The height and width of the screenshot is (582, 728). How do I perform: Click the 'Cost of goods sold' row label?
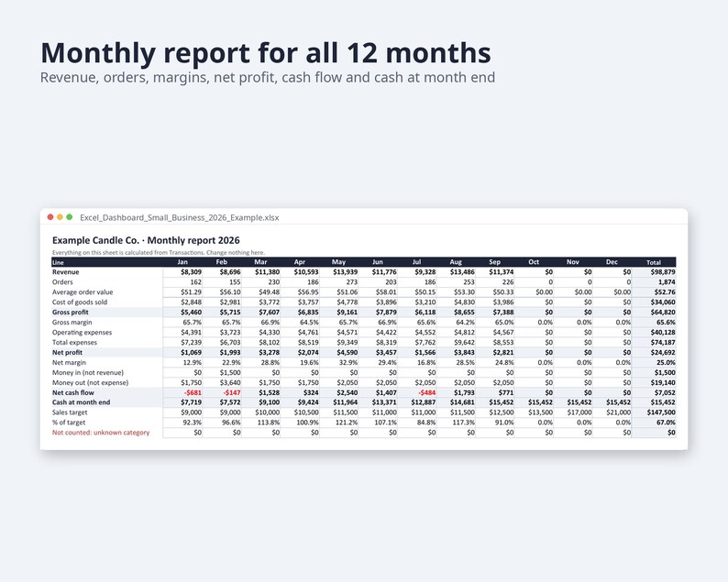click(80, 302)
